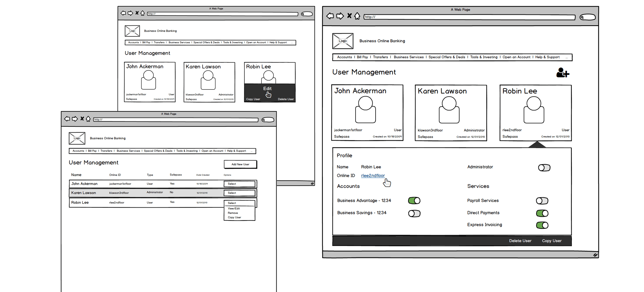The image size is (644, 292).
Task: Choose Copy User from the open dropdown list
Action: [x=234, y=217]
